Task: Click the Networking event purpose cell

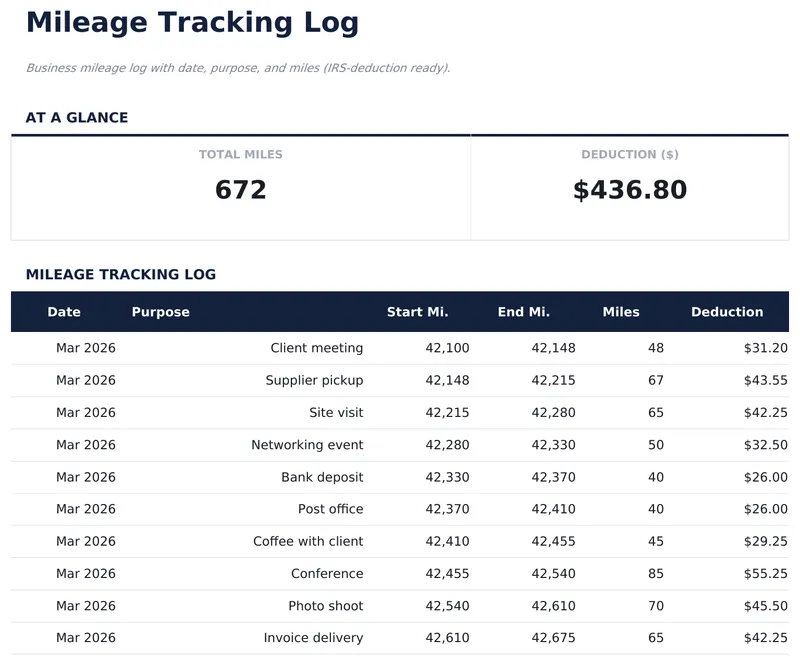Action: (307, 445)
